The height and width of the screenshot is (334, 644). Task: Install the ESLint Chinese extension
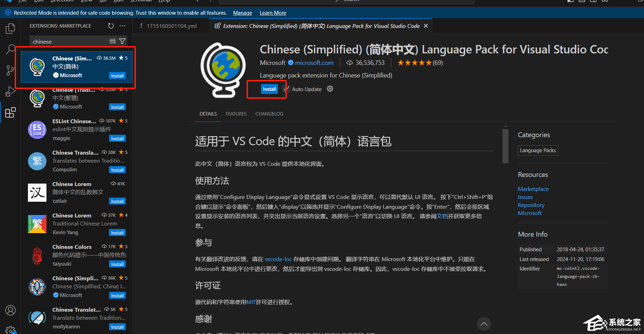[x=117, y=138]
